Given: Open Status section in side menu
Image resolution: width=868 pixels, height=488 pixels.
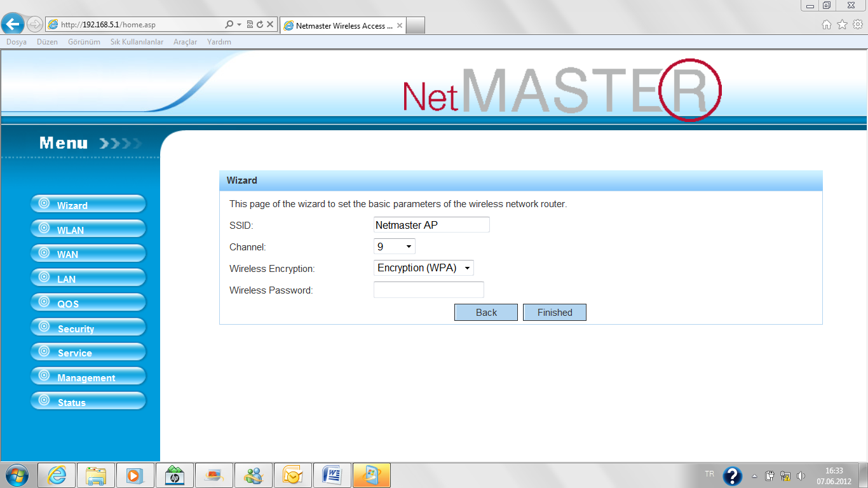Looking at the screenshot, I should (88, 402).
